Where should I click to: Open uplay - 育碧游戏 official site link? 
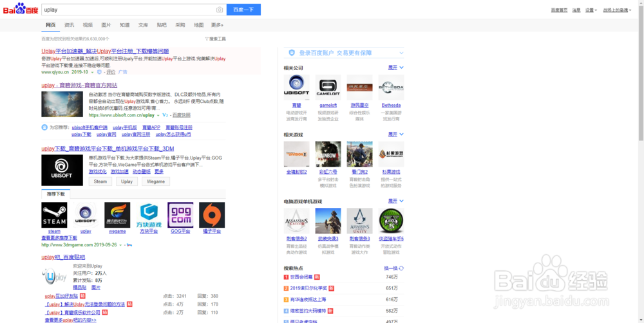(x=79, y=86)
